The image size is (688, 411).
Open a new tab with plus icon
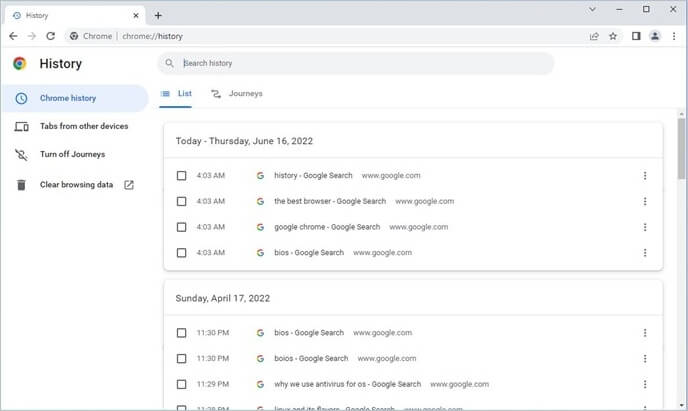pos(158,15)
